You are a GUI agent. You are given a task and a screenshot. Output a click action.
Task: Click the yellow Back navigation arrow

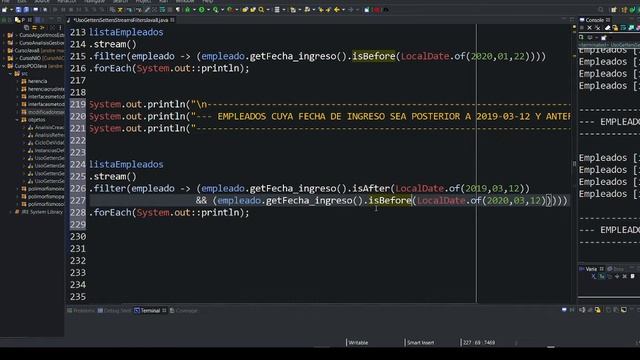337,9
